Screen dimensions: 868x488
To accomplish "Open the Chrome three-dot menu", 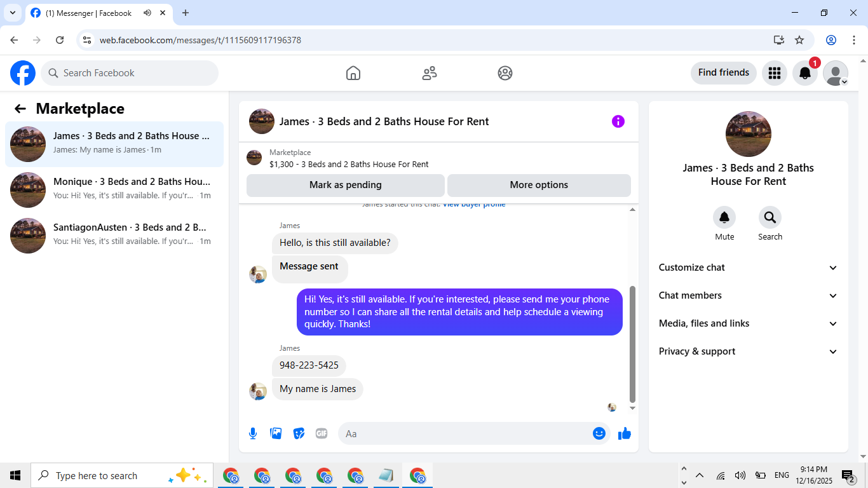I will 854,40.
